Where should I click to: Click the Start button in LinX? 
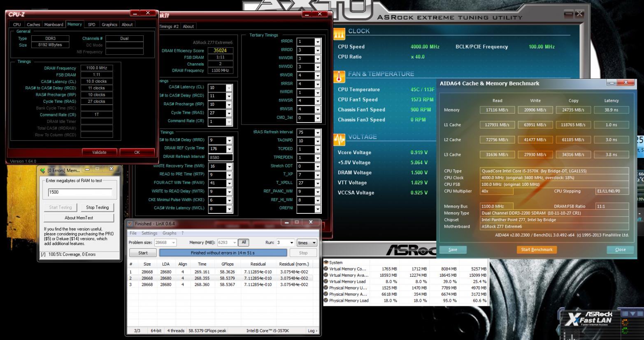coord(143,253)
